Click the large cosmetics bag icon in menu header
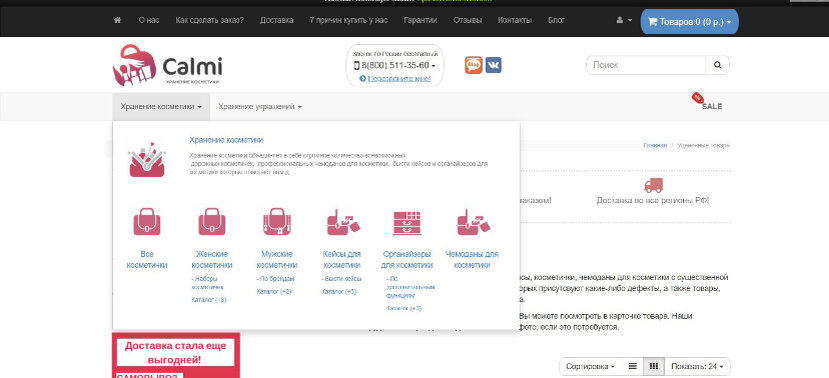Image resolution: width=829 pixels, height=378 pixels. click(147, 160)
